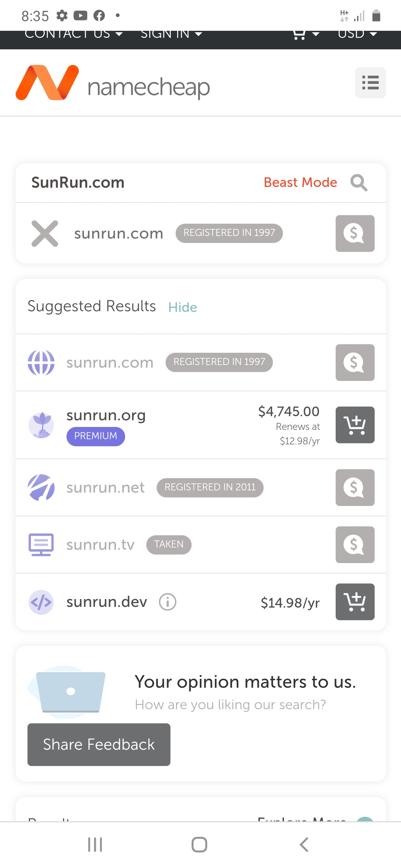
Task: Enable Beast Mode search
Action: (300, 183)
